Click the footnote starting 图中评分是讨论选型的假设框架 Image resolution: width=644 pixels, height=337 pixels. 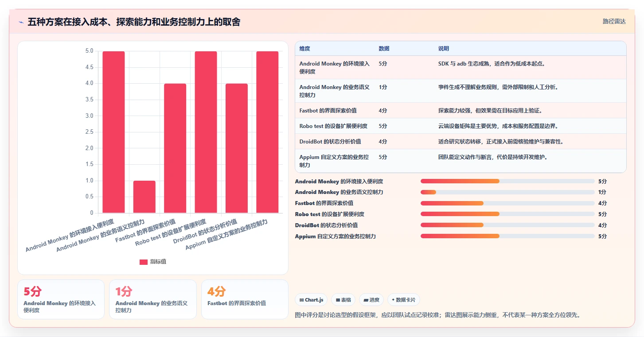click(437, 315)
